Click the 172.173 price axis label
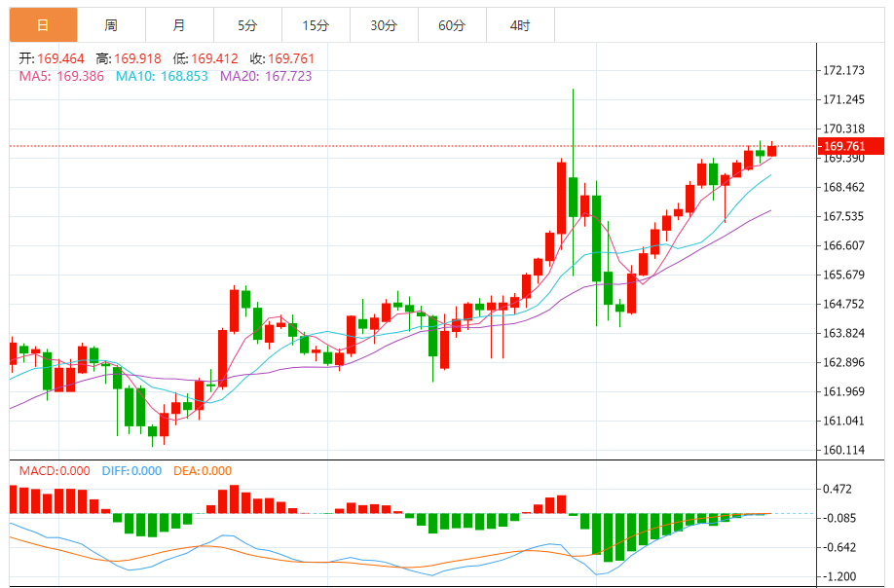The image size is (894, 588). 843,71
